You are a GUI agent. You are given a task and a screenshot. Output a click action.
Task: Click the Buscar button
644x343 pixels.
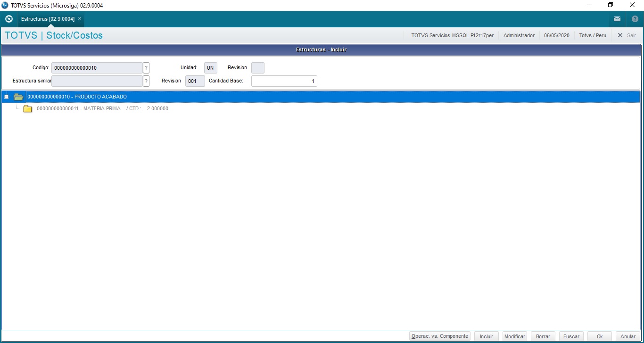click(x=571, y=336)
